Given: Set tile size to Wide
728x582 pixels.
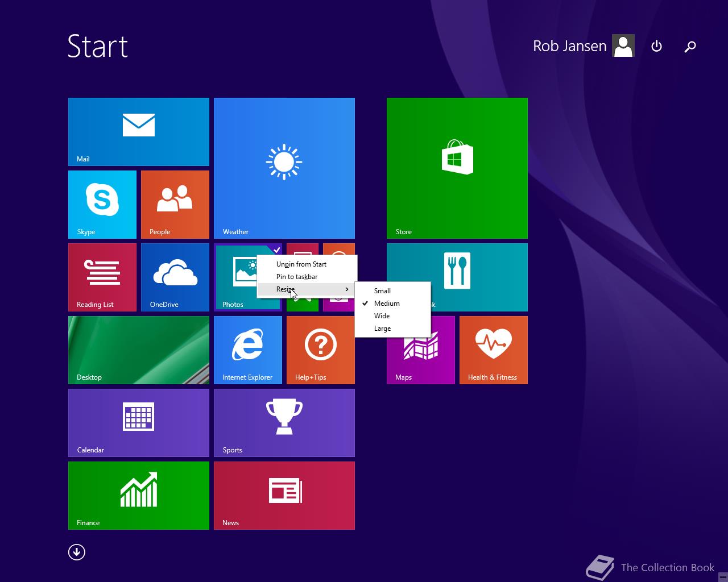Looking at the screenshot, I should coord(392,316).
